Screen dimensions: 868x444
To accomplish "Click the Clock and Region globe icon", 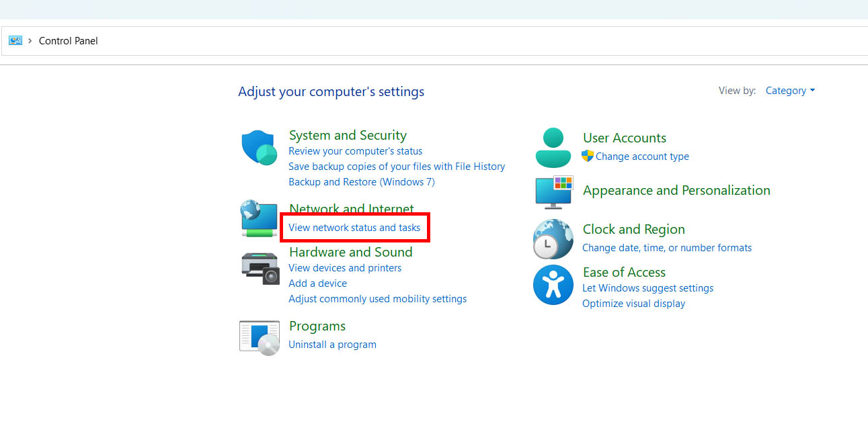I will pos(553,239).
